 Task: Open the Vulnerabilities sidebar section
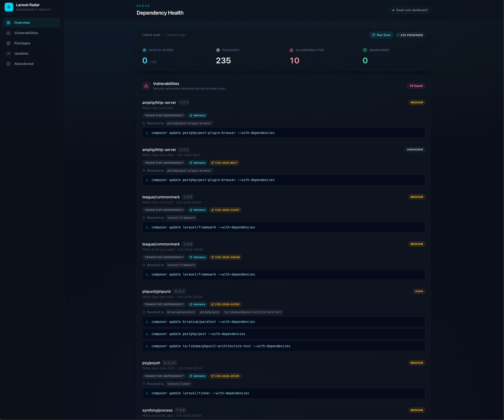click(31, 33)
